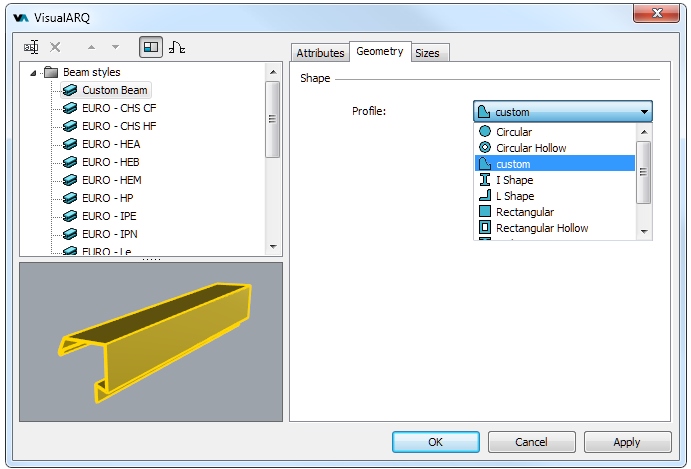The image size is (691, 469).
Task: Select EURO - IPE in the style tree
Action: click(110, 216)
